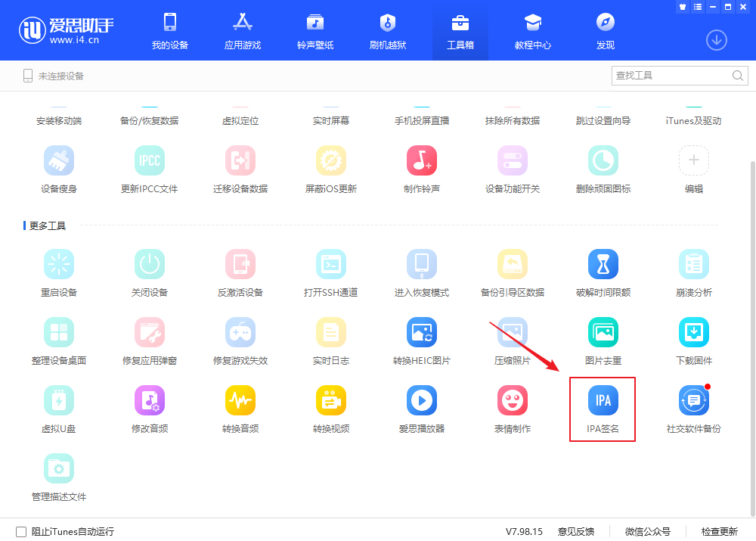Launch the 爱思播放器 player
The height and width of the screenshot is (541, 756).
click(421, 400)
